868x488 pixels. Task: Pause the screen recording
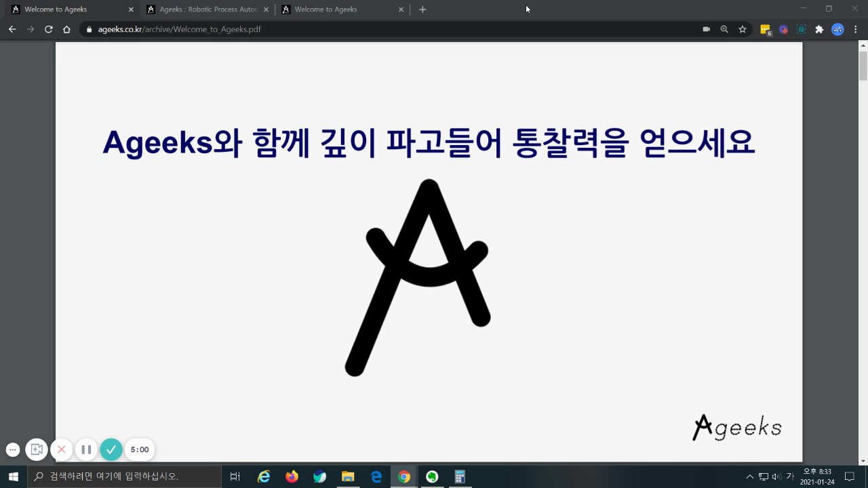pyautogui.click(x=86, y=449)
